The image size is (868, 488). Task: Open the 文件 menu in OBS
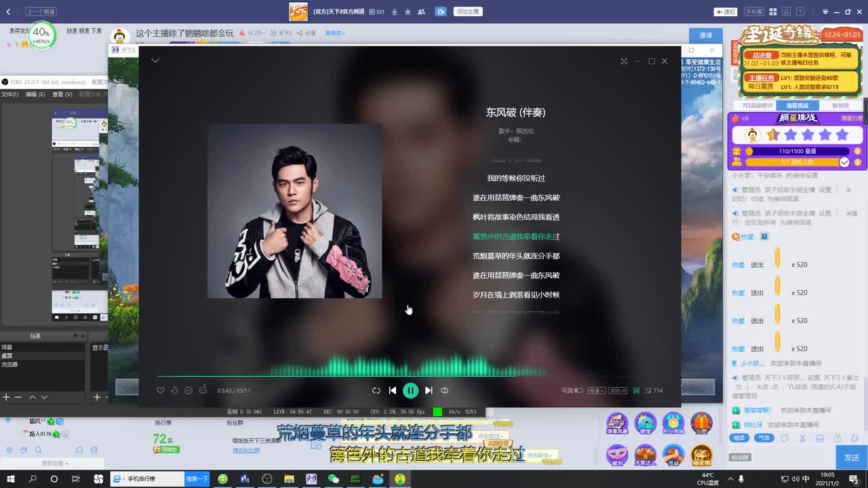9,94
